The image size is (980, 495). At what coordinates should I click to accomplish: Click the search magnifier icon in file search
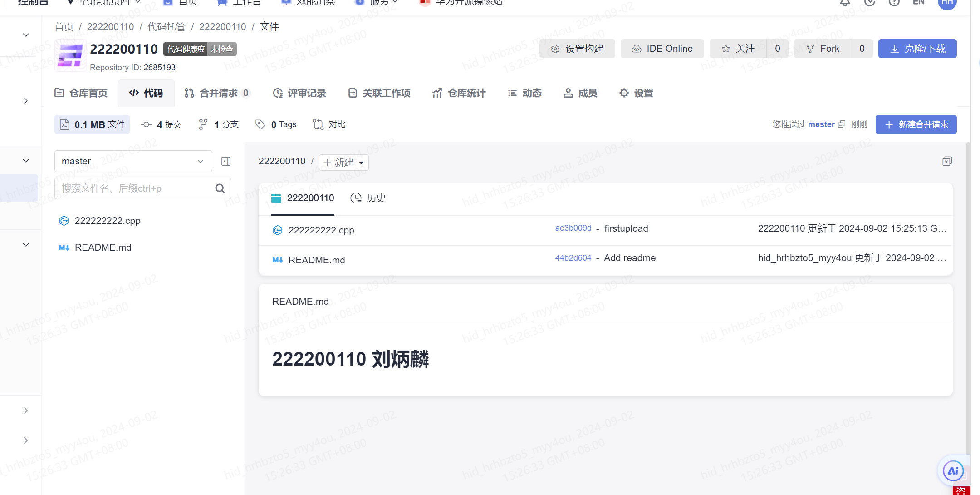click(220, 188)
